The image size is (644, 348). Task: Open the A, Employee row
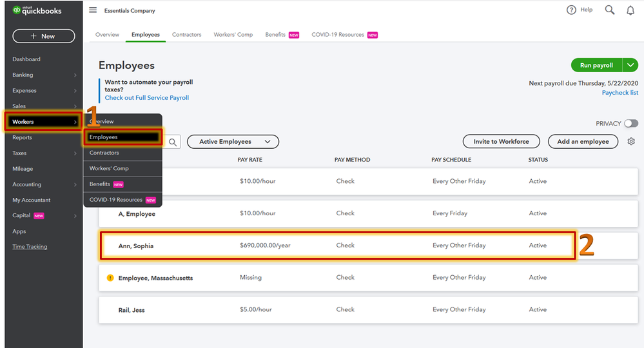pos(368,213)
